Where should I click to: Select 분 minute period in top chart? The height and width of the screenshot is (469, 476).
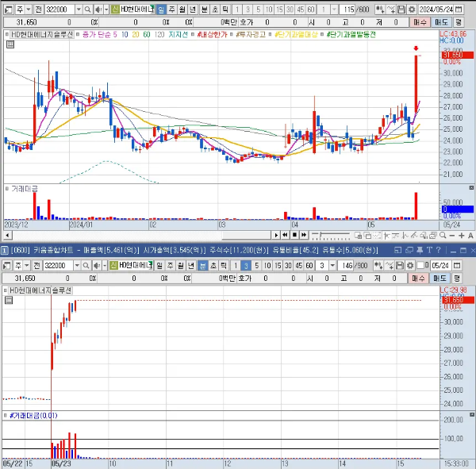(204, 10)
